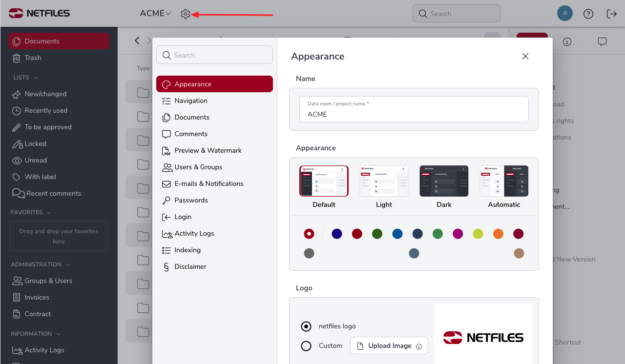Open settings gear icon next to ACME

185,14
